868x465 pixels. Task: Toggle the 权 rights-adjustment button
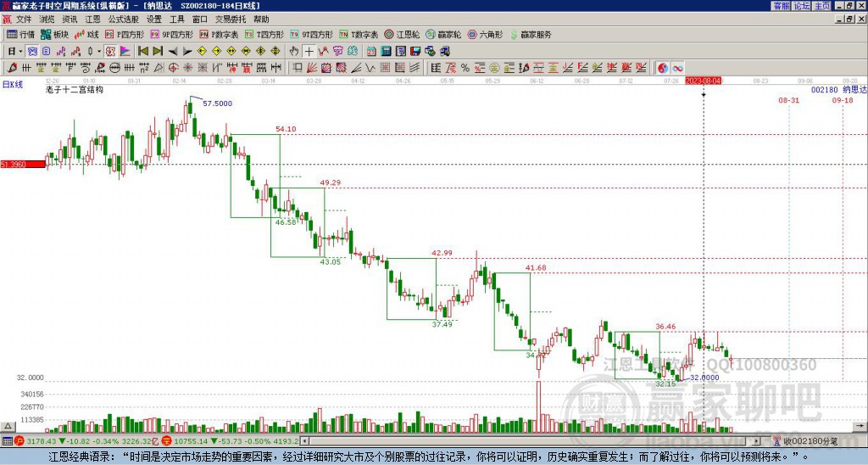[110, 52]
